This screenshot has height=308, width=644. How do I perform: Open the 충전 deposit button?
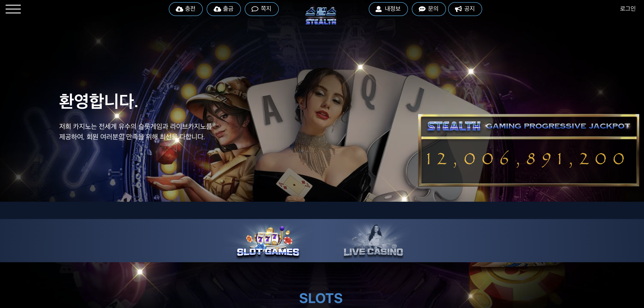(186, 9)
